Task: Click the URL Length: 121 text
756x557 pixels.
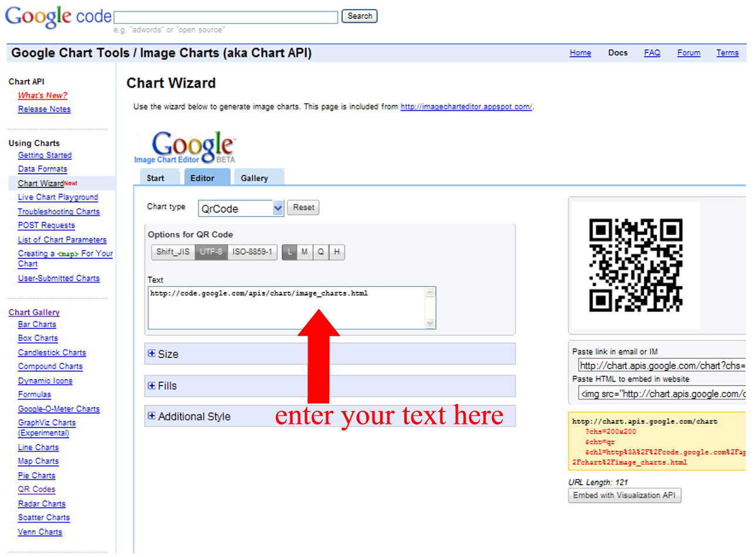Action: (598, 482)
